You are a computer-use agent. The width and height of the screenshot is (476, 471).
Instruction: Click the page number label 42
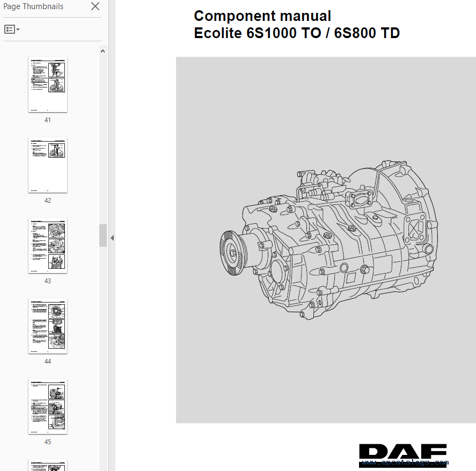tap(48, 201)
